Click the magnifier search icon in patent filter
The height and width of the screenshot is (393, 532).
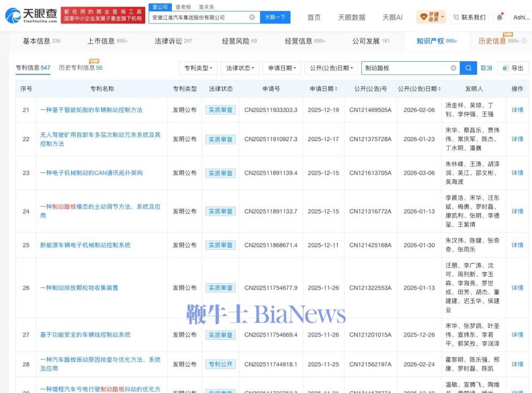tap(468, 68)
